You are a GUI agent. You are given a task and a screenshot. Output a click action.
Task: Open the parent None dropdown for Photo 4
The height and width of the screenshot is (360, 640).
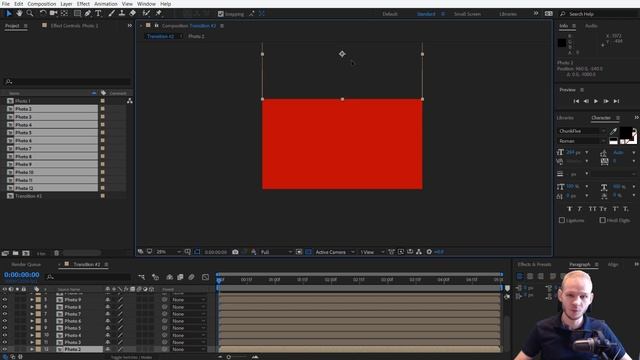coord(188,335)
